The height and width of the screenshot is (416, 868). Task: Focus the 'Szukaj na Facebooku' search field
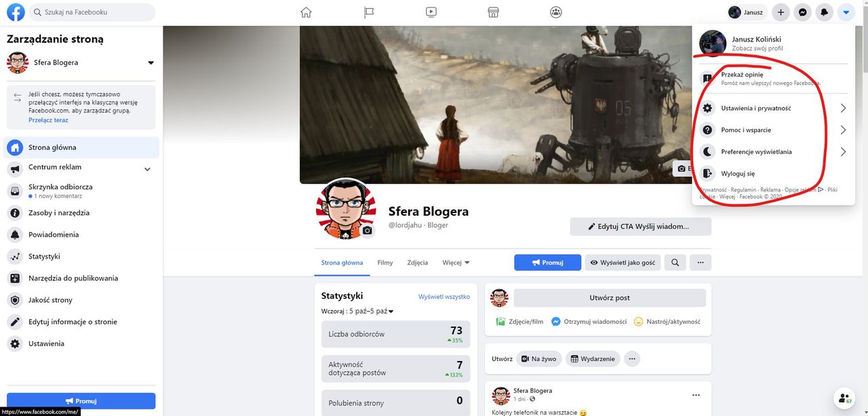(x=92, y=12)
